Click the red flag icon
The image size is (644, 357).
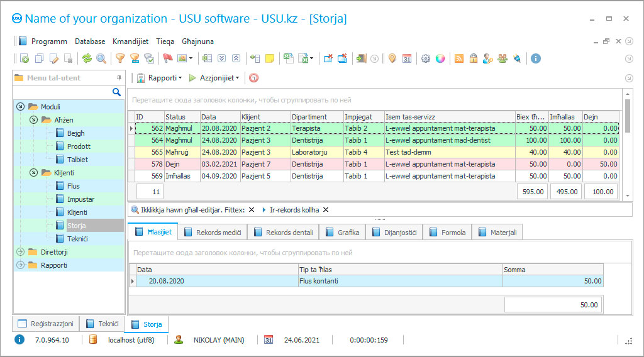167,58
